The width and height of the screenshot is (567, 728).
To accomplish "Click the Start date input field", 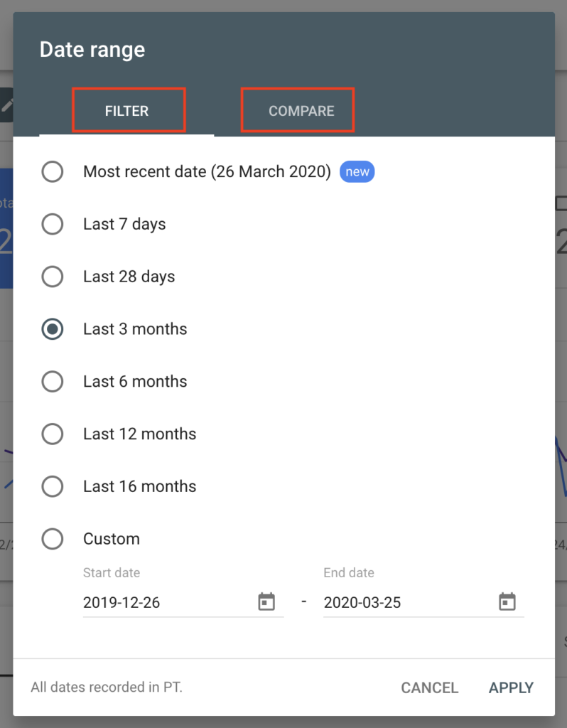I will 183,602.
